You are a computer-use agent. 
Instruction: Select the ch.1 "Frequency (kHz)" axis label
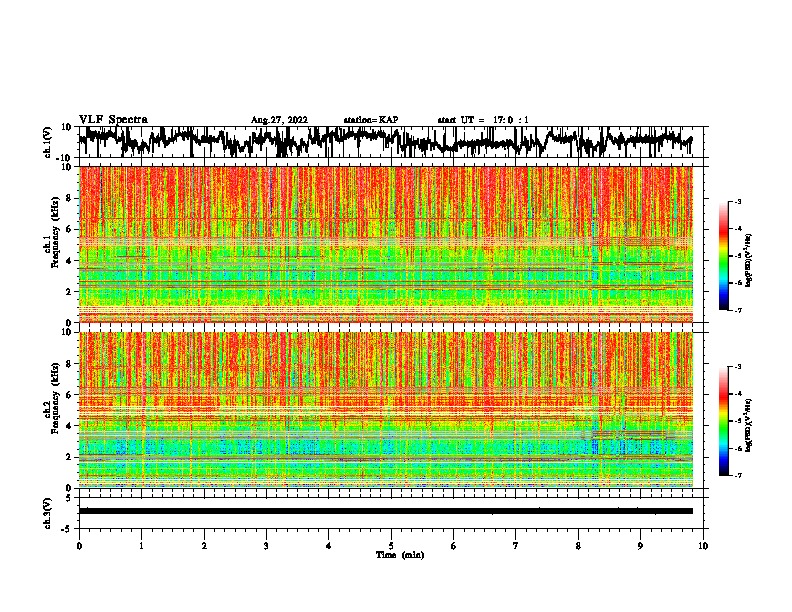point(55,233)
